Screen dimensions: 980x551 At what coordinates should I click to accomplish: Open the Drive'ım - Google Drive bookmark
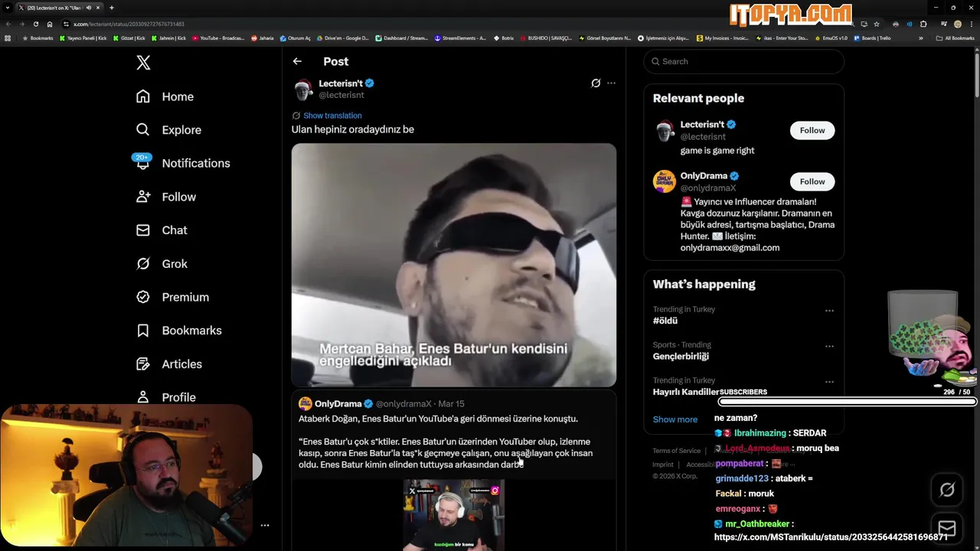(x=342, y=37)
